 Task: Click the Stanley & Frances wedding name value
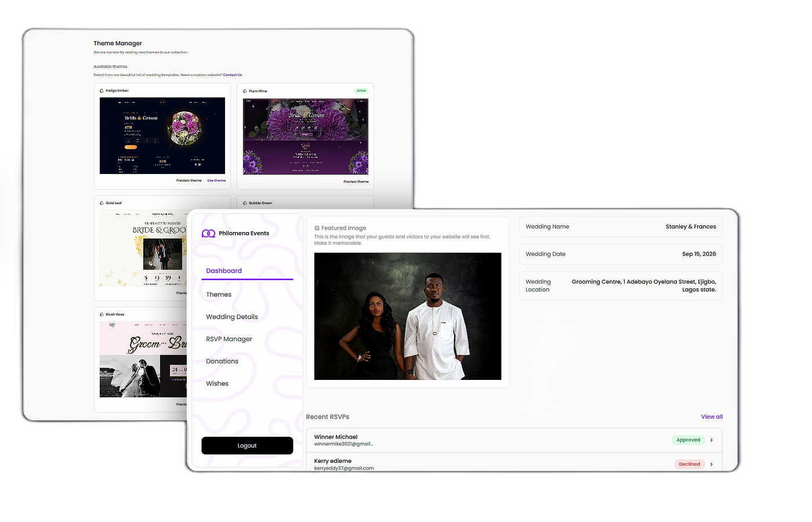click(x=691, y=227)
